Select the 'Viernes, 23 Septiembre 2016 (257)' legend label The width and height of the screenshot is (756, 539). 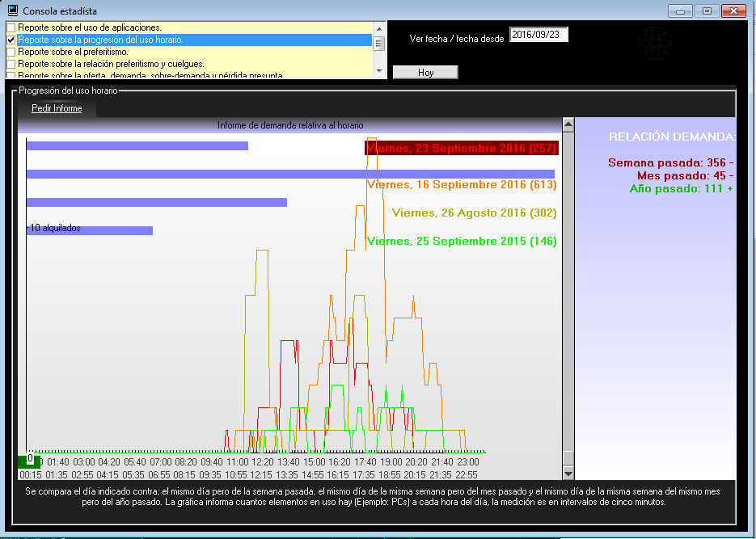[462, 148]
